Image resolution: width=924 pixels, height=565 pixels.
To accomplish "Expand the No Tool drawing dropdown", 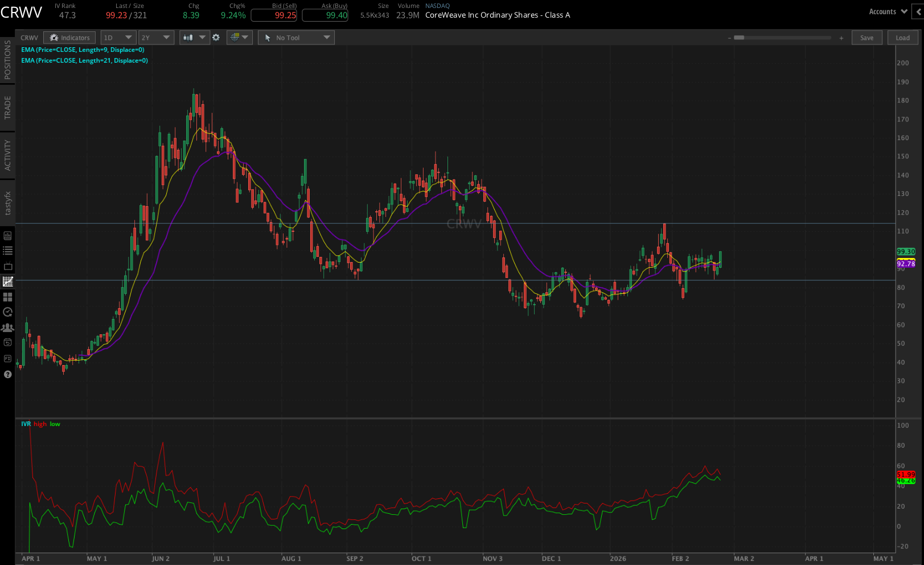I will tap(296, 38).
